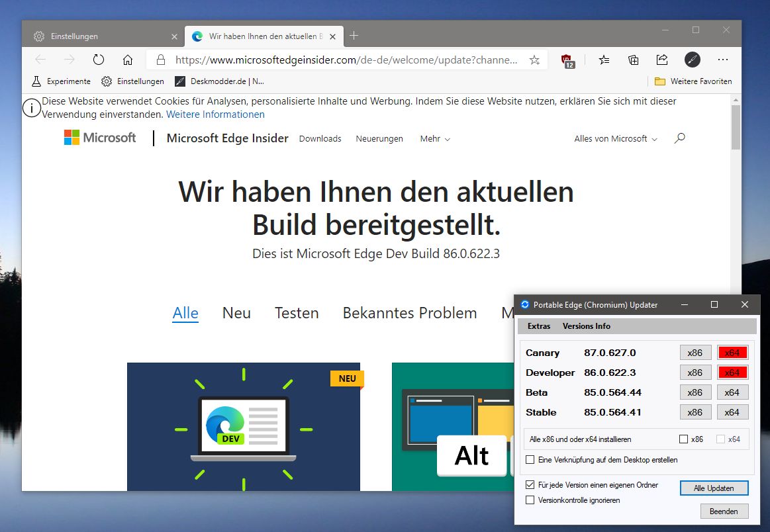770x532 pixels.
Task: Expand the Mehr navigation dropdown
Action: 435,139
